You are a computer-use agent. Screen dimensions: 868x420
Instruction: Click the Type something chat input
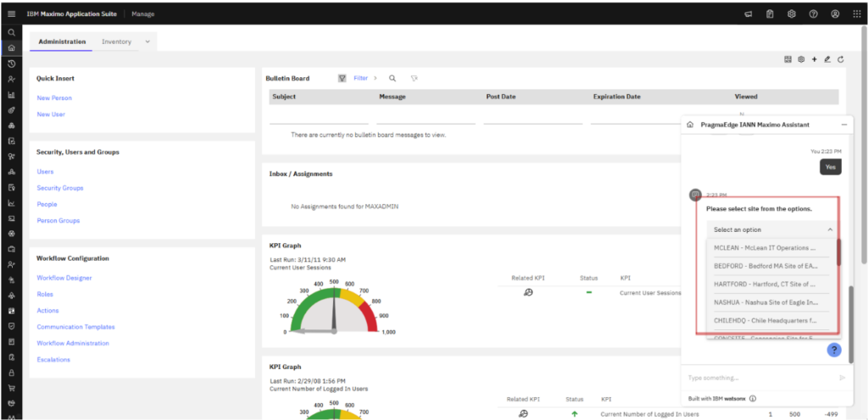pyautogui.click(x=761, y=378)
